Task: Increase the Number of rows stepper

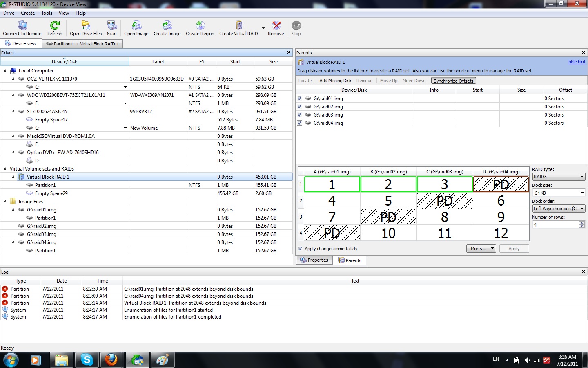Action: [582, 223]
